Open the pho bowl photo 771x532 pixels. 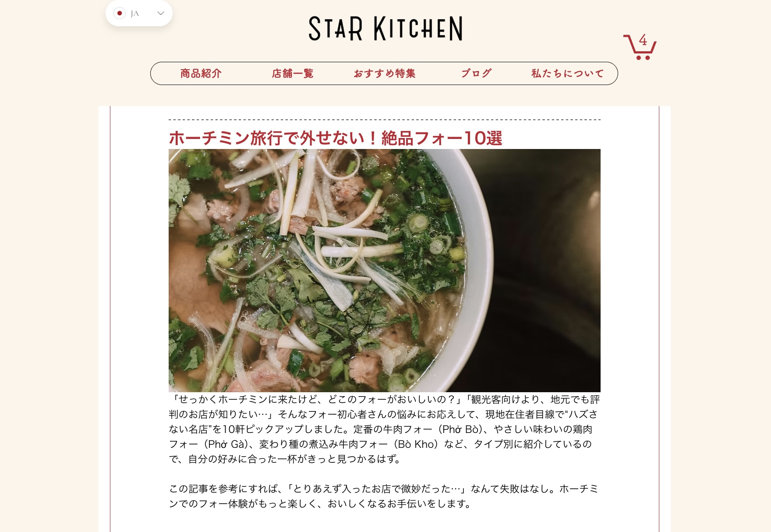[x=385, y=270]
